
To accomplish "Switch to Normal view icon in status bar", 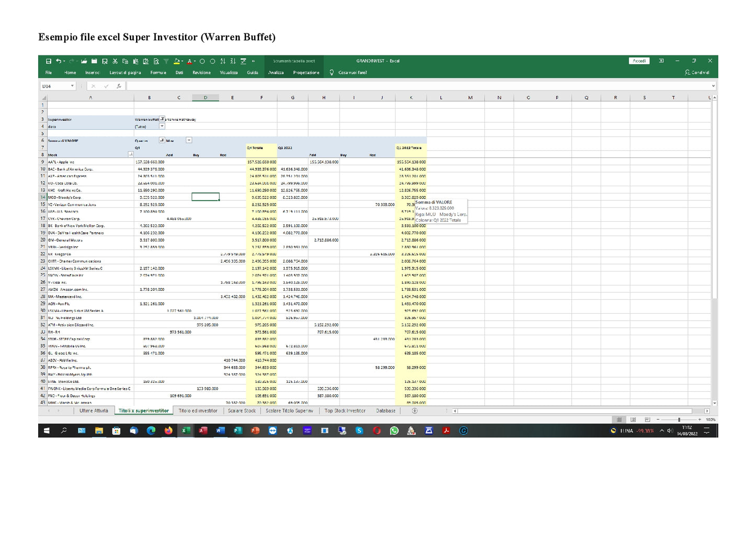I will [619, 419].
